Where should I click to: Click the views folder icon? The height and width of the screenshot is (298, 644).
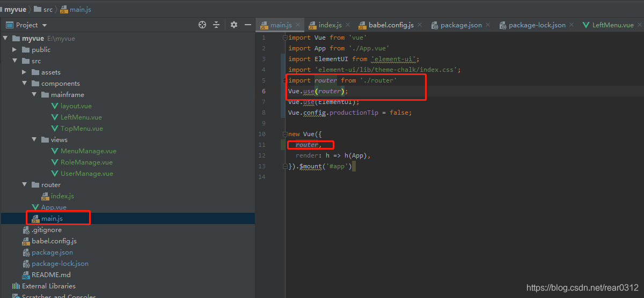45,139
